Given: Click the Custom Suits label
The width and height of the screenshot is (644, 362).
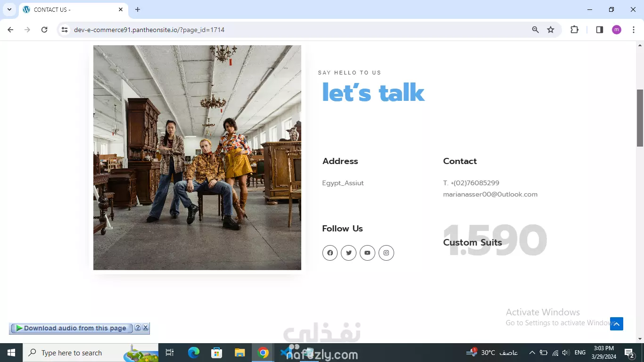Looking at the screenshot, I should click(x=472, y=242).
